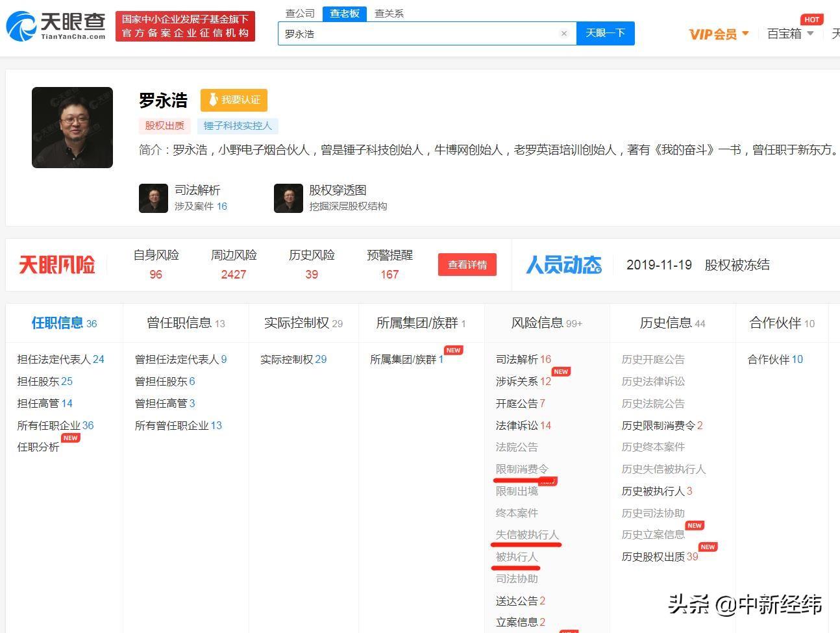Open 曾担任高管 3
The image size is (840, 633).
[x=165, y=404]
